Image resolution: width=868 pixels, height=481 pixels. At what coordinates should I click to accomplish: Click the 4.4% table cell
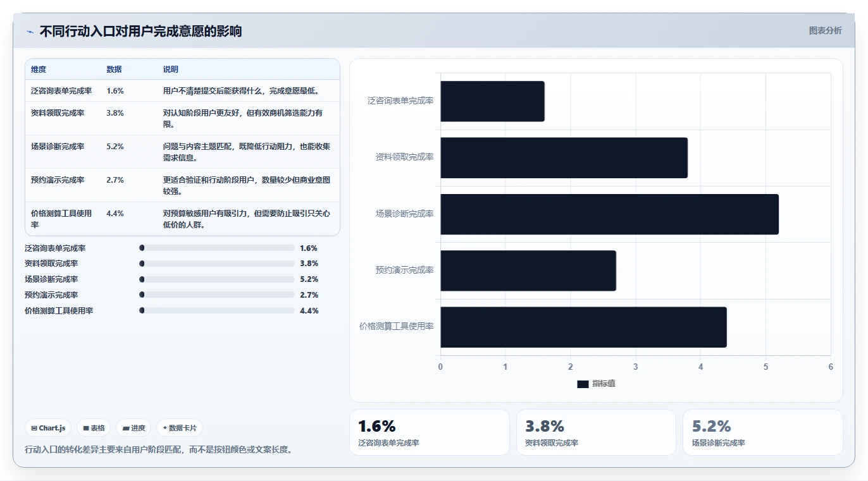point(115,214)
